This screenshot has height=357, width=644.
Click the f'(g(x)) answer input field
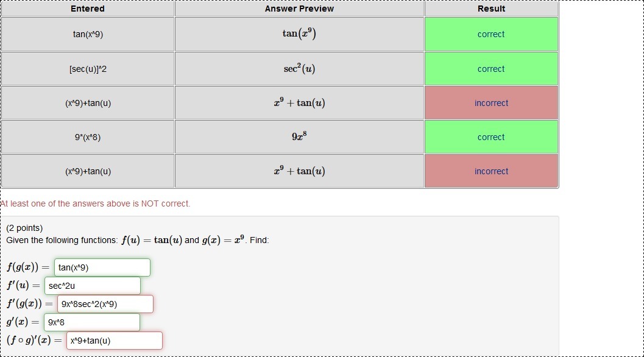pyautogui.click(x=105, y=304)
